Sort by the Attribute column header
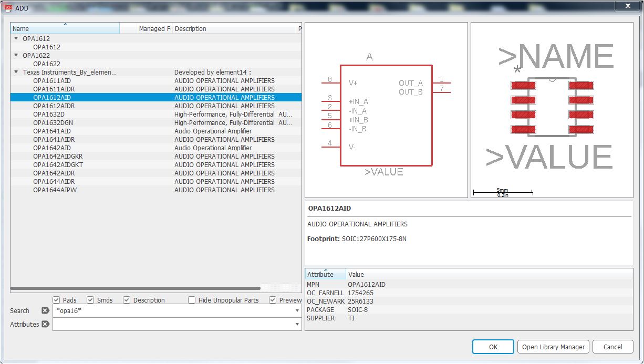 click(x=325, y=274)
